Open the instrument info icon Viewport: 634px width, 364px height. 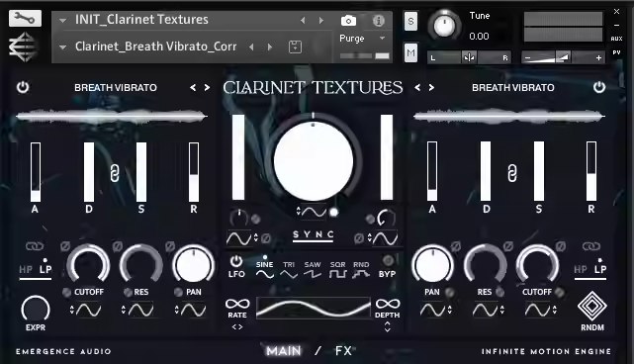click(379, 21)
